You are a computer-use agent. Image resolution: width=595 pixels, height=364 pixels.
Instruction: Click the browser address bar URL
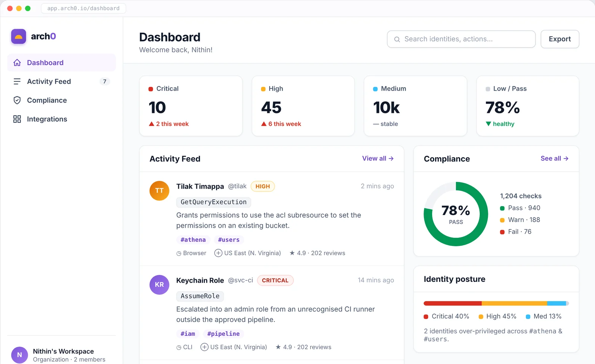point(83,8)
